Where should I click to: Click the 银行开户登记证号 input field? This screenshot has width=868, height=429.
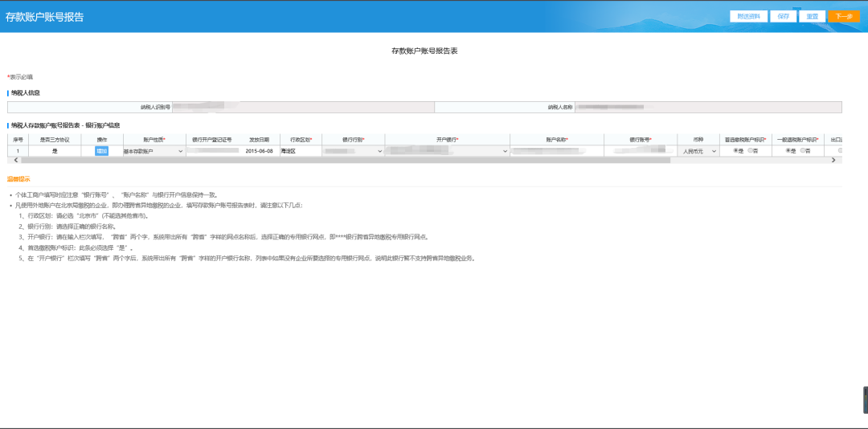(212, 151)
